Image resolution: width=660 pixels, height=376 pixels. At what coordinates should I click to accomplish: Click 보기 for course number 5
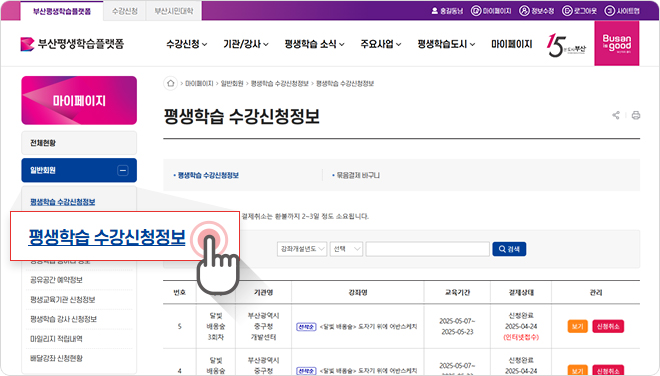click(578, 326)
